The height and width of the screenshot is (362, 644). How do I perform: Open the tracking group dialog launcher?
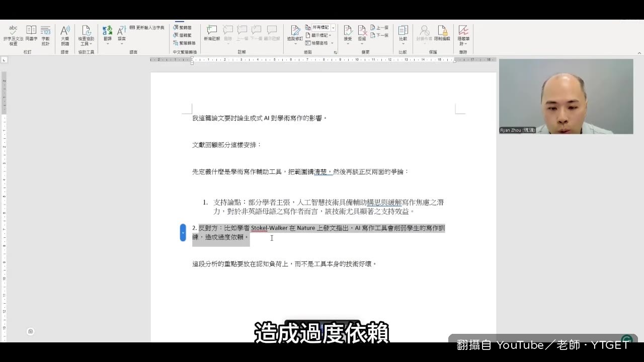[x=336, y=52]
